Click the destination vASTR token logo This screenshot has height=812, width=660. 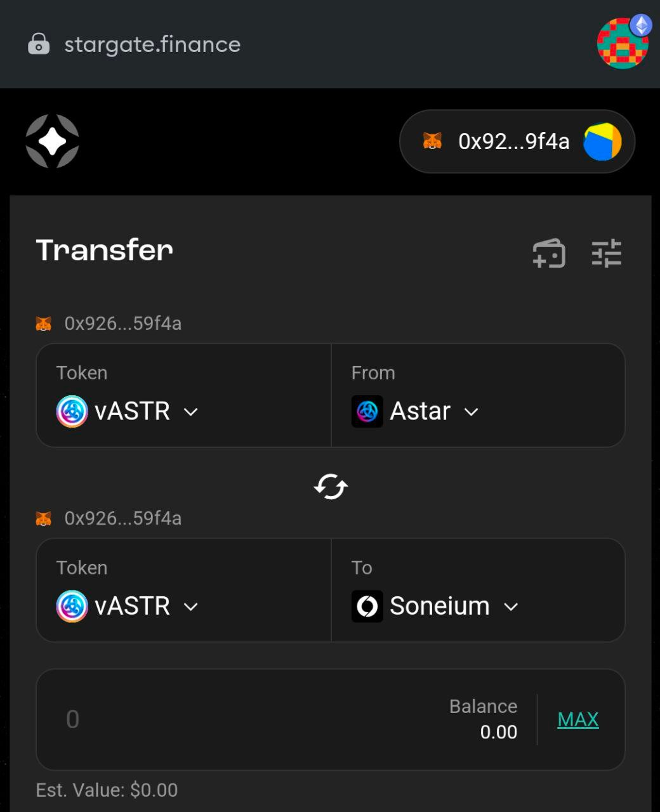pos(72,606)
